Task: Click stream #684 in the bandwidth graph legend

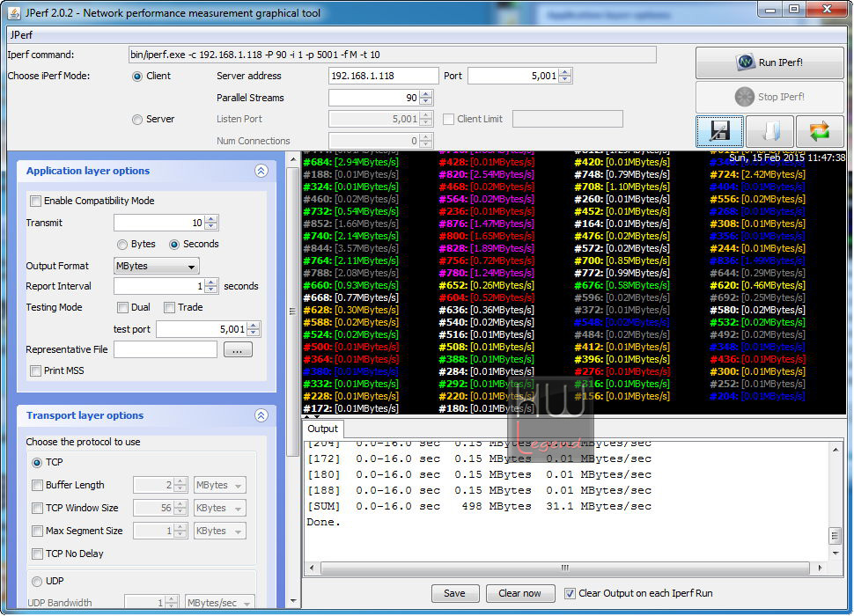Action: coord(350,162)
